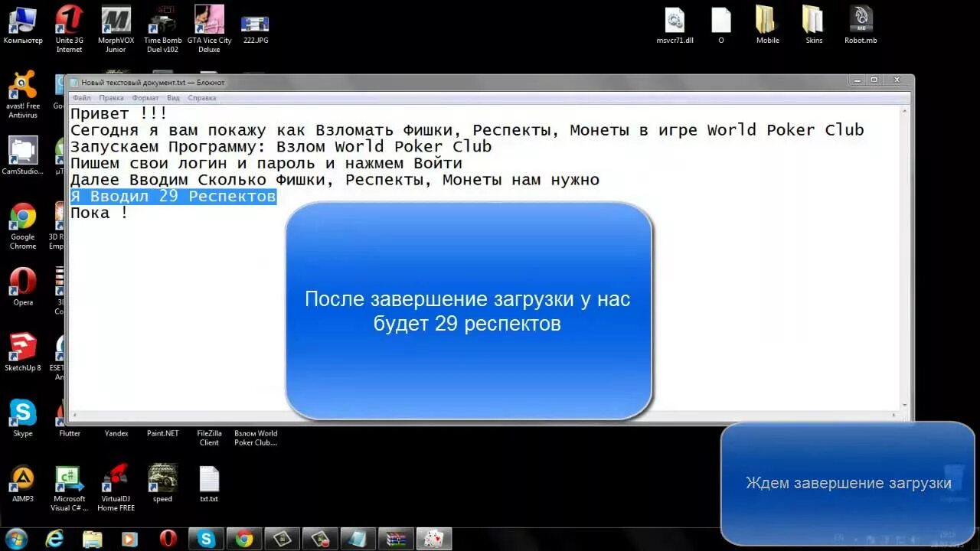Select the 222.JPG file on the desktop
The height and width of the screenshot is (551, 980).
[256, 29]
